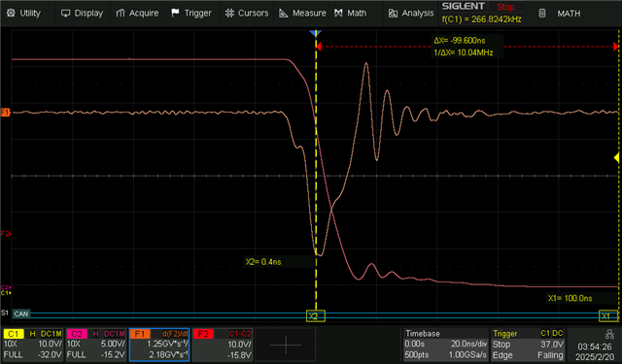This screenshot has height=364, width=622.
Task: Open the Analysis menu
Action: pyautogui.click(x=411, y=13)
